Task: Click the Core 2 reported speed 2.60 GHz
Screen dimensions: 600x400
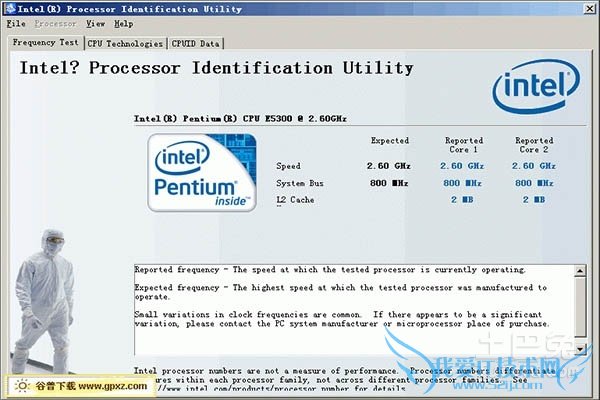Action: point(534,166)
